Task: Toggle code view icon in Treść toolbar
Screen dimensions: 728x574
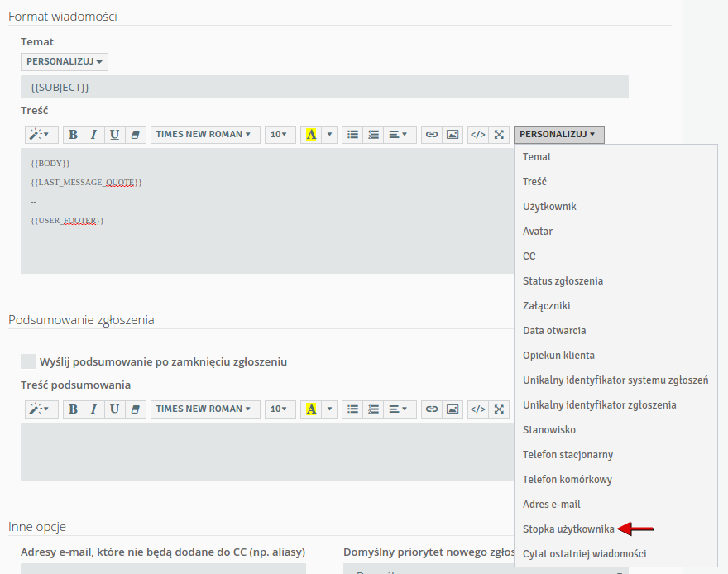Action: [x=478, y=135]
